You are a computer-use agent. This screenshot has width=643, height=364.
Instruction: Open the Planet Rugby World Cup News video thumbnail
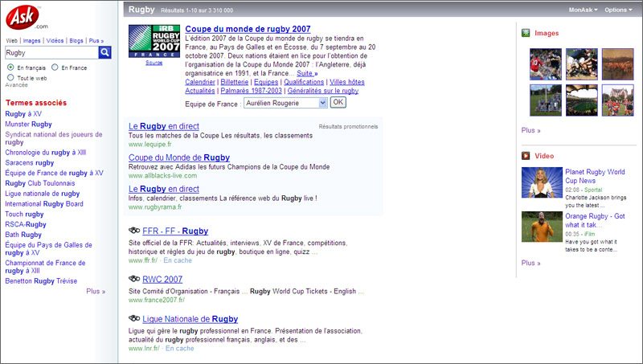542,182
